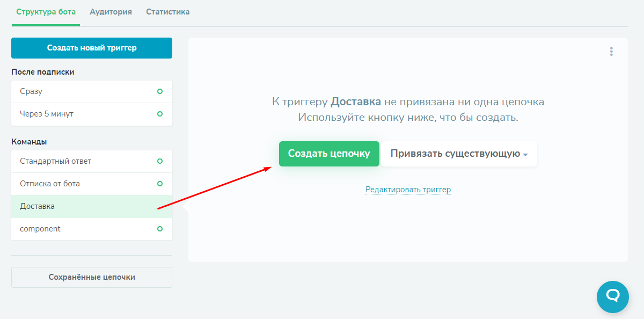Click the status icon for component trigger

pyautogui.click(x=159, y=229)
